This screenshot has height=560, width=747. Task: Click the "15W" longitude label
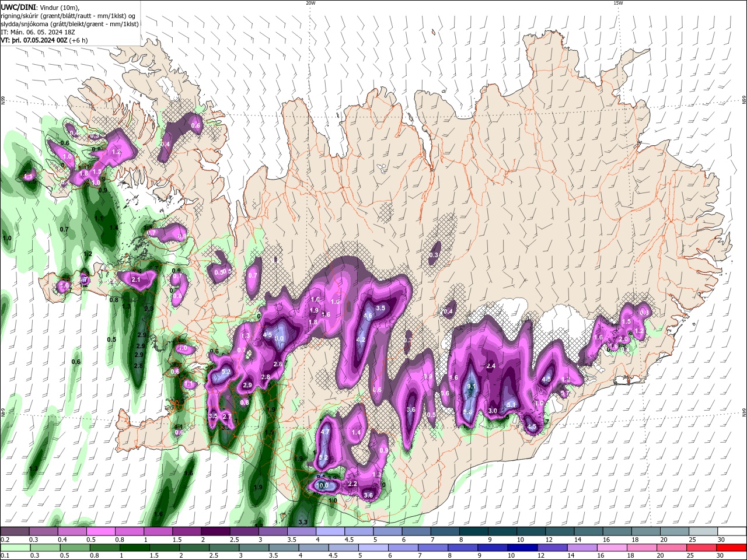click(x=618, y=3)
